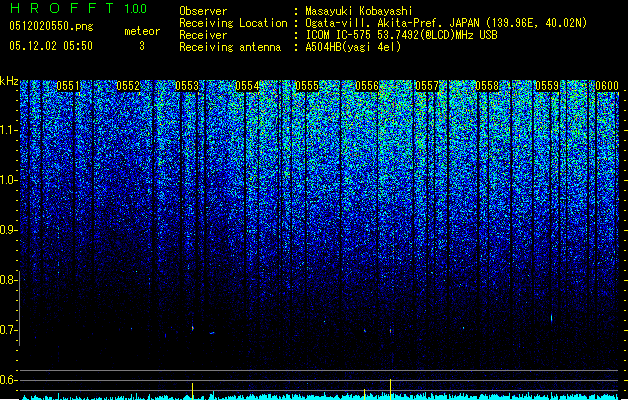Click the observer name Masayuki Kobayashi
Viewport: 629px width, 400px height.
tap(359, 11)
